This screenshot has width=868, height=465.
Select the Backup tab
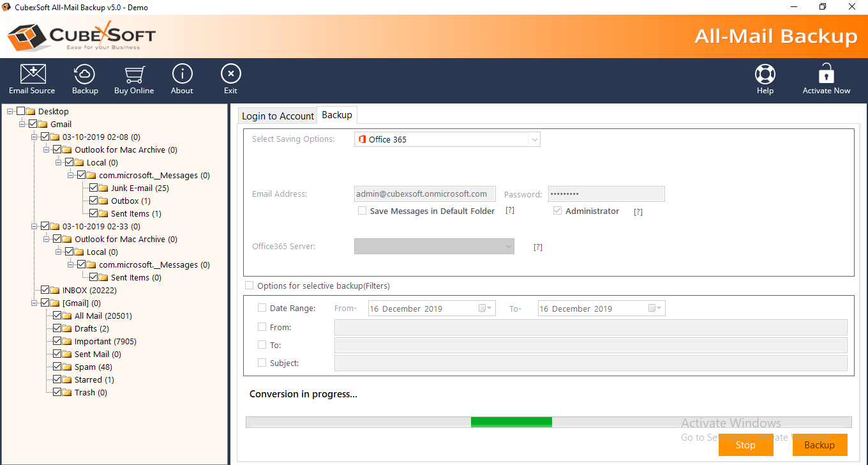click(336, 115)
